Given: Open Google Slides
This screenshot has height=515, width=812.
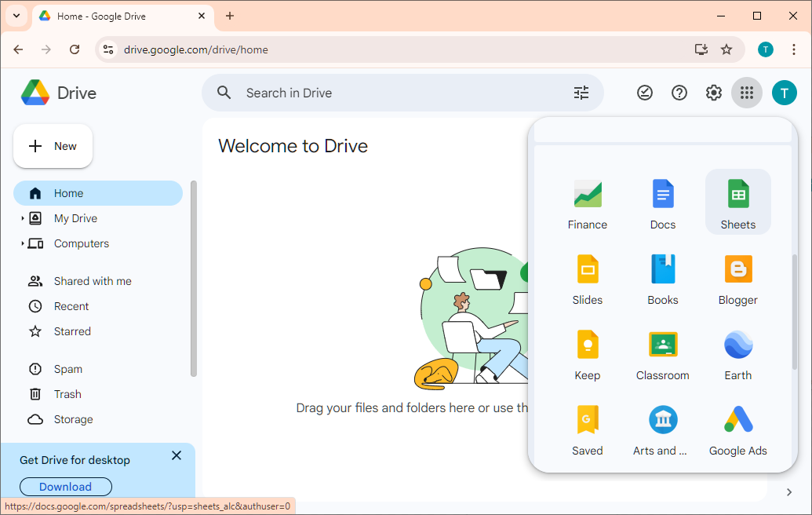Looking at the screenshot, I should [x=587, y=279].
